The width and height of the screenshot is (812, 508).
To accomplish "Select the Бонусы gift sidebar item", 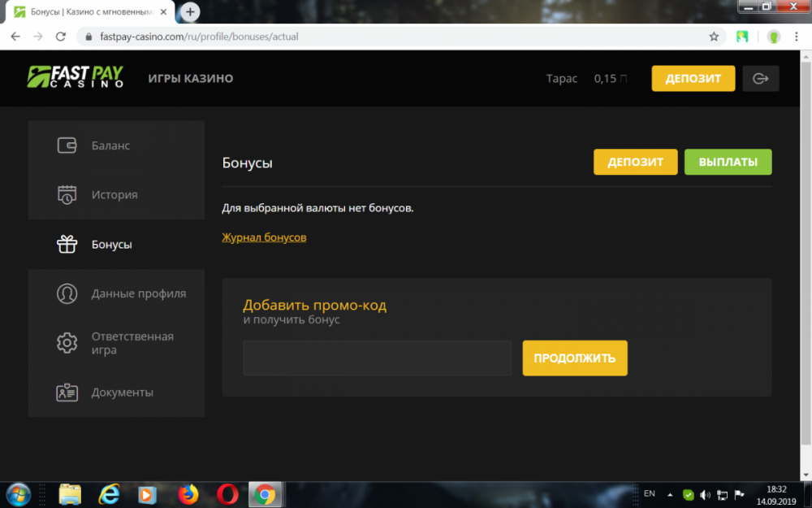I will [x=111, y=245].
